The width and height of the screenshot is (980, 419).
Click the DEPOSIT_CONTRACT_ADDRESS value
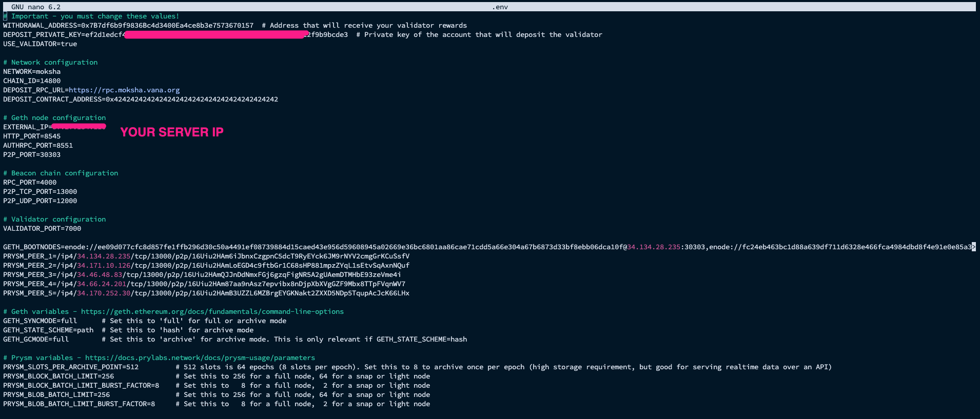click(191, 99)
